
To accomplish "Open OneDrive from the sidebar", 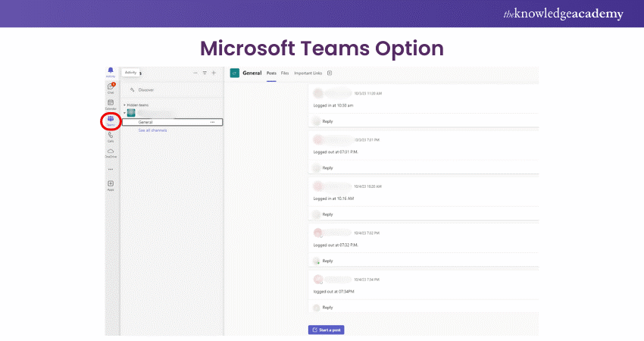I will click(x=111, y=152).
